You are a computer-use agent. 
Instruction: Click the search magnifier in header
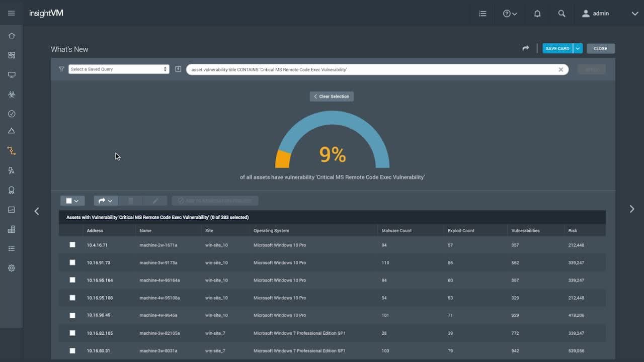[562, 14]
